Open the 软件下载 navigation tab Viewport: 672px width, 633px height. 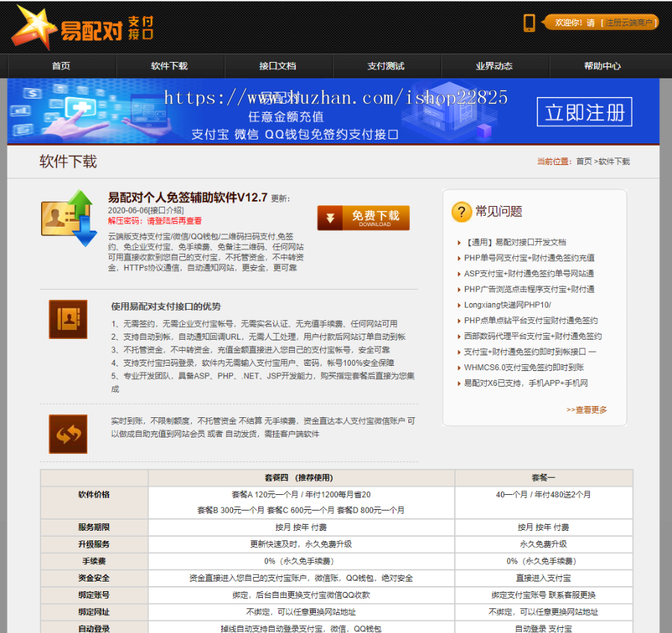[x=169, y=66]
